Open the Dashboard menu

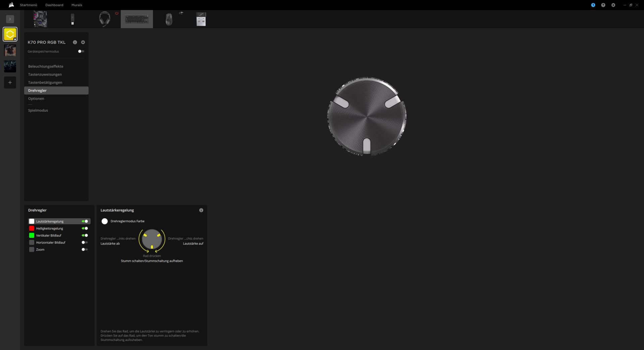pyautogui.click(x=54, y=5)
